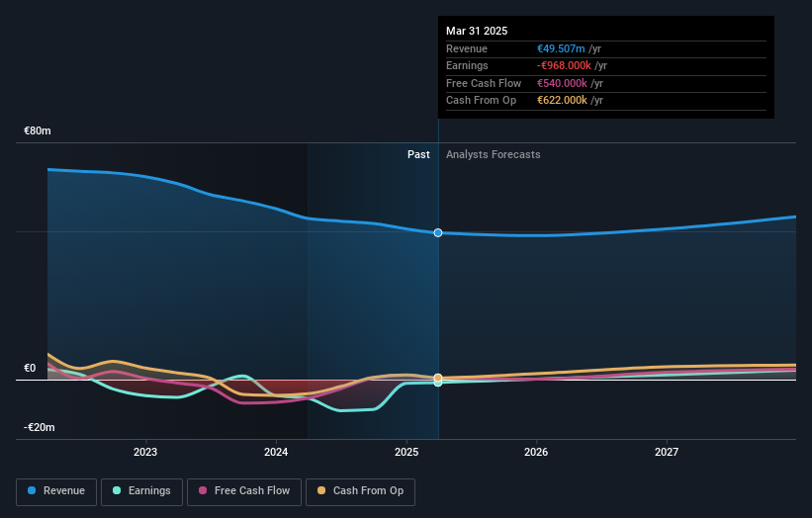Click the Cash From Op label in the tooltip
This screenshot has height=518, width=812.
481,101
